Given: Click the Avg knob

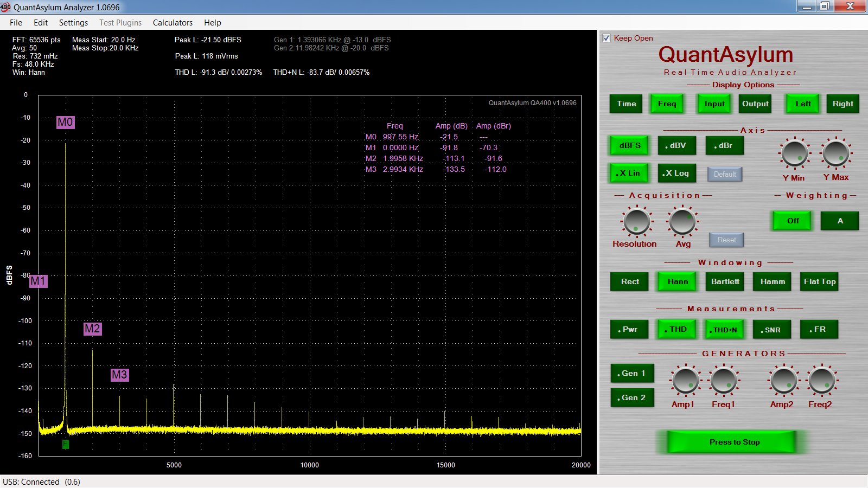Looking at the screenshot, I should pyautogui.click(x=682, y=221).
